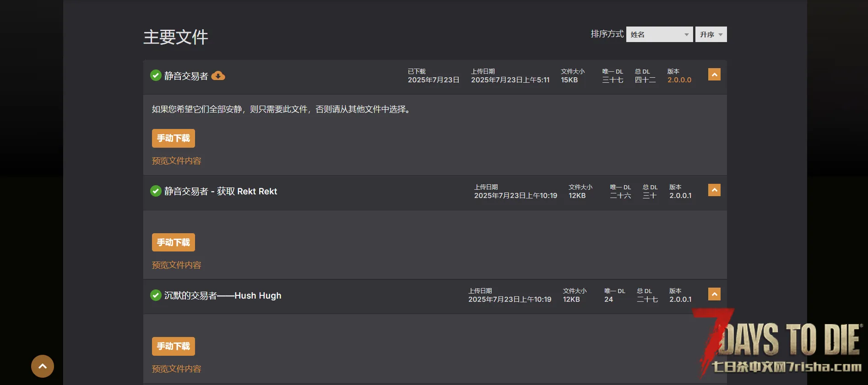
Task: Click the orange cloud download icon beside 静音交易者
Action: click(218, 75)
